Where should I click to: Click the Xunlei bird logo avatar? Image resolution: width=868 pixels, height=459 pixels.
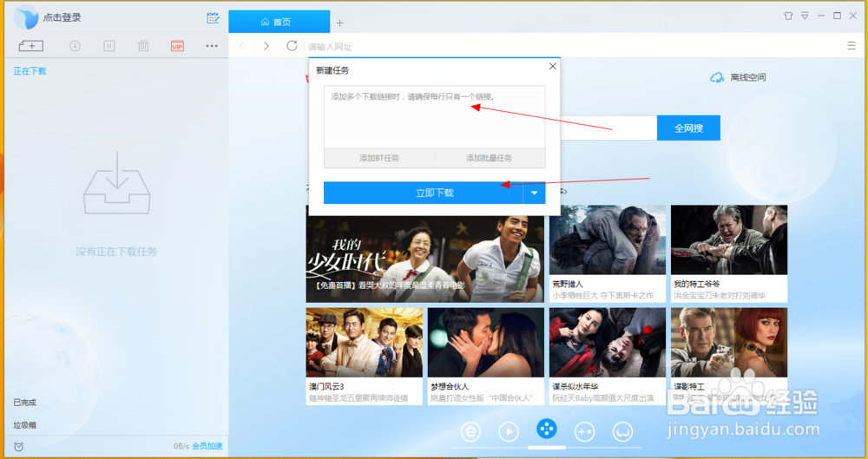pos(26,17)
